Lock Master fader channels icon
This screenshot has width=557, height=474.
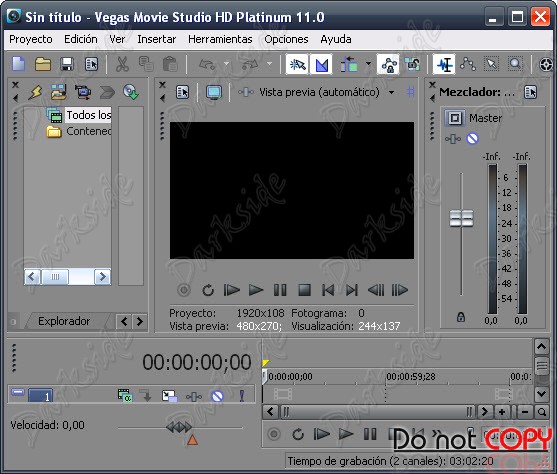(x=461, y=316)
